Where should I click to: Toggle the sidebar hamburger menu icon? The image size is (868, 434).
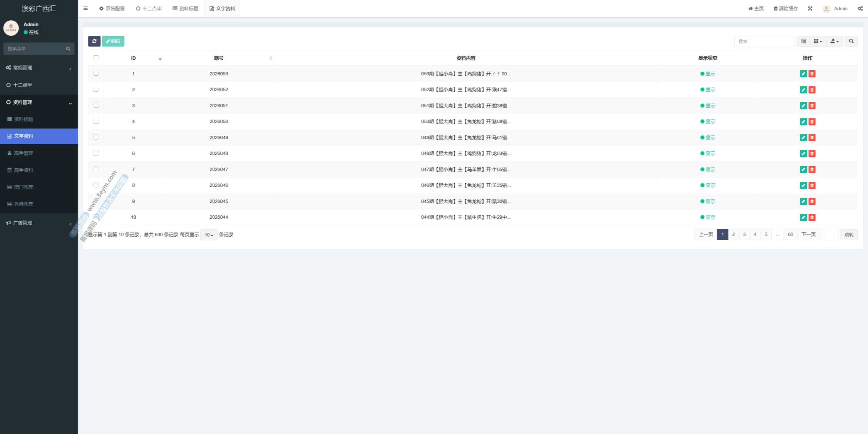tap(85, 8)
